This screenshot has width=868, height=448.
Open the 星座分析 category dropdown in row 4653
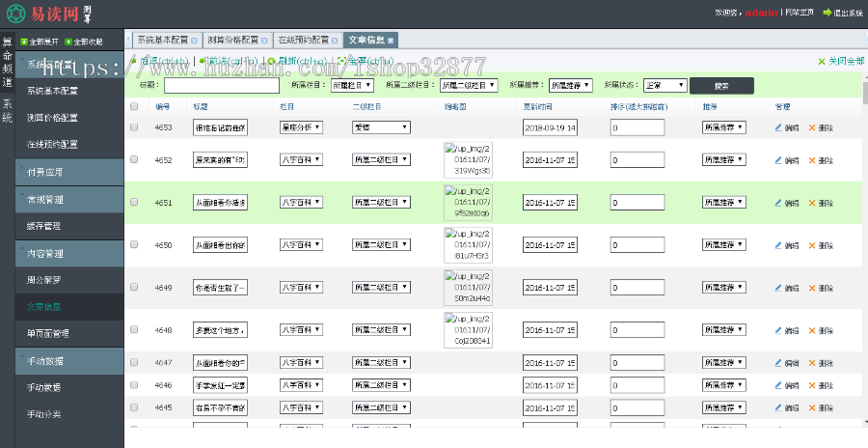[301, 127]
